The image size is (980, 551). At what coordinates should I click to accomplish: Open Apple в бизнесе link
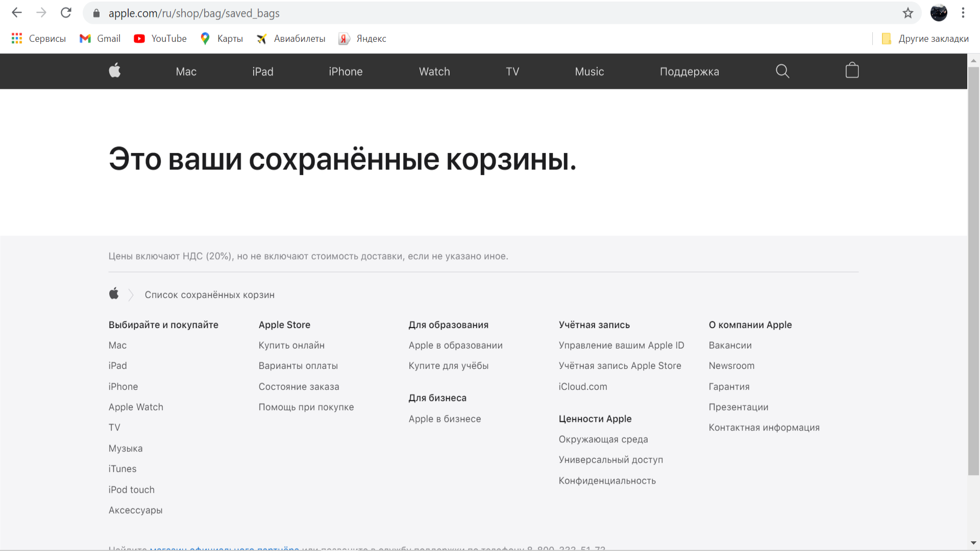click(x=445, y=419)
